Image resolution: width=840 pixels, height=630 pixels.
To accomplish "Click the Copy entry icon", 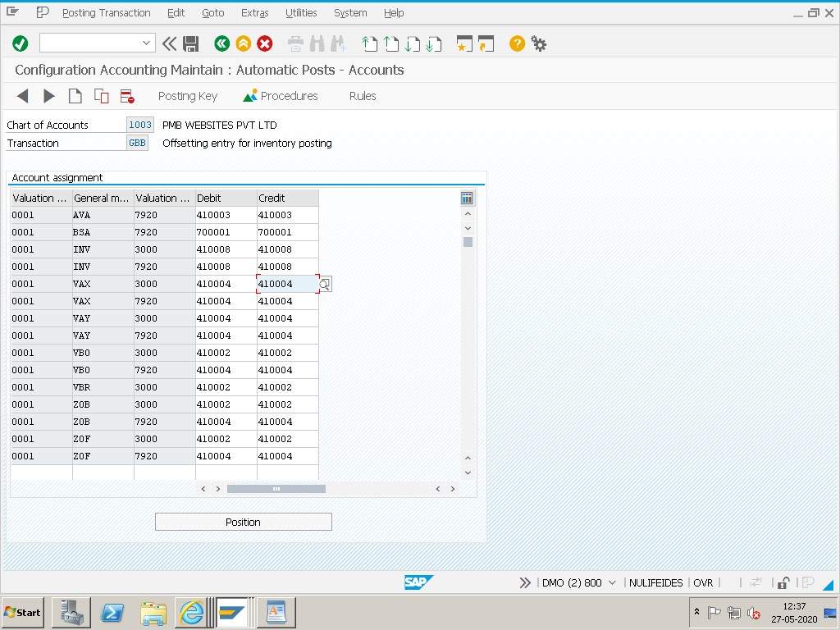I will point(101,96).
